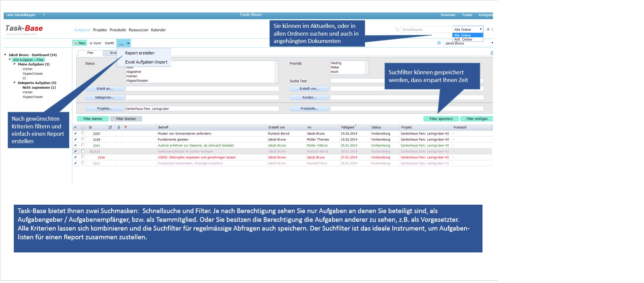This screenshot has width=644, height=283.
Task: Click the Filter starten button
Action: (x=93, y=119)
